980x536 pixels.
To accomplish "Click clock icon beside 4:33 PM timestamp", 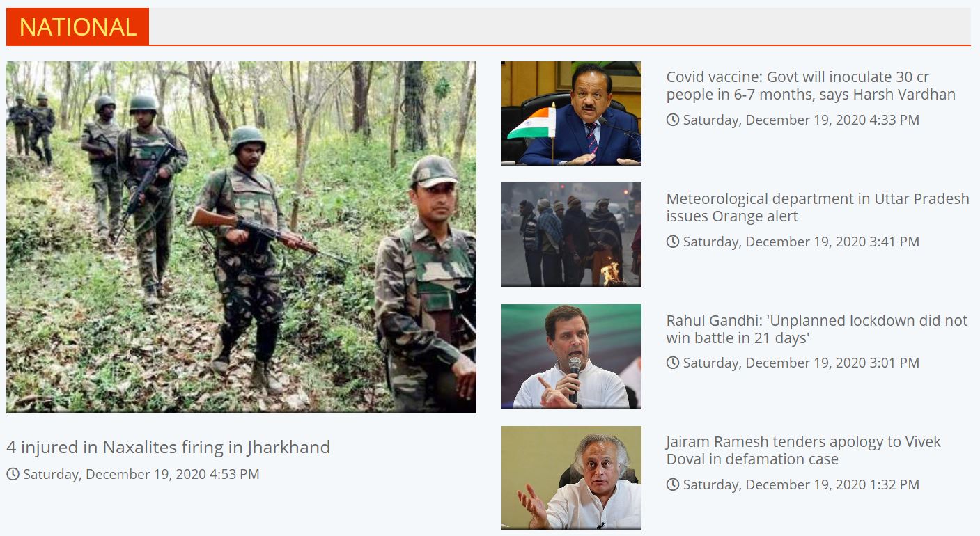I will click(x=672, y=120).
